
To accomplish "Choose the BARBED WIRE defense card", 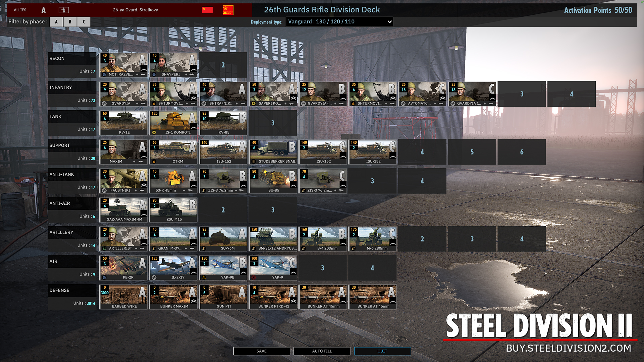I will 124,297.
